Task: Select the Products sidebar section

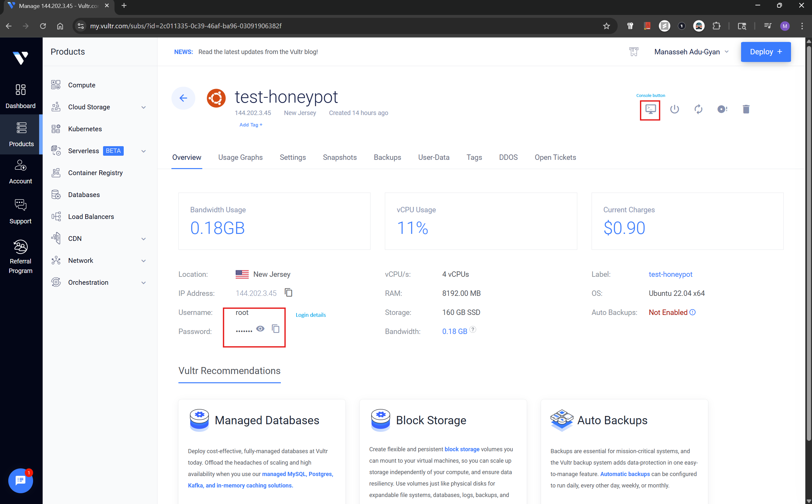Action: (x=21, y=134)
